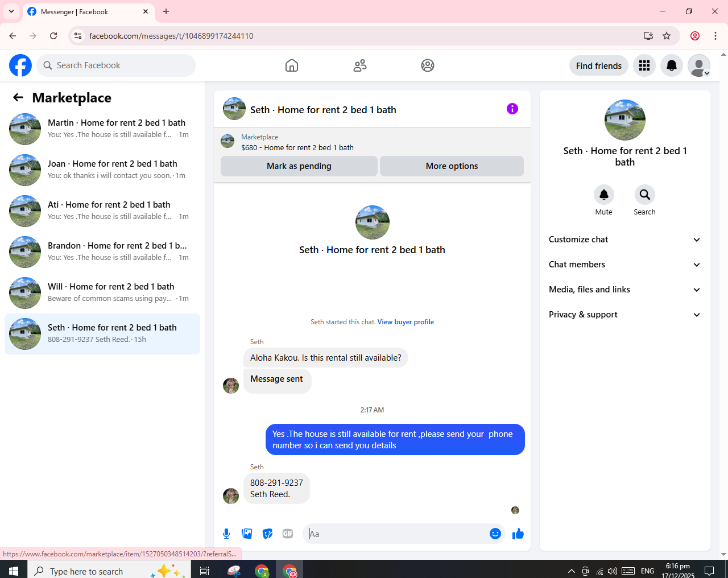Expand Media, files and links section
Image resolution: width=728 pixels, height=578 pixels.
click(x=625, y=290)
